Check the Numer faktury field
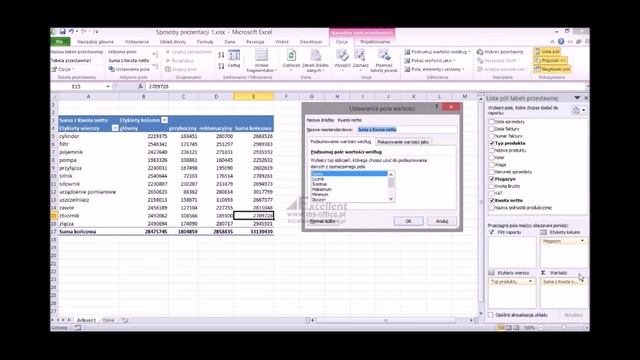The width and height of the screenshot is (640, 360). [491, 136]
